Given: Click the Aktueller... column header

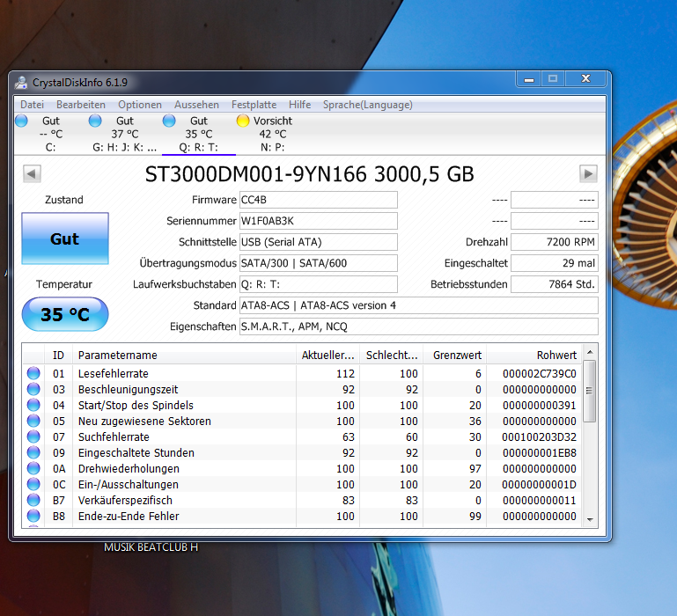Looking at the screenshot, I should [x=328, y=356].
